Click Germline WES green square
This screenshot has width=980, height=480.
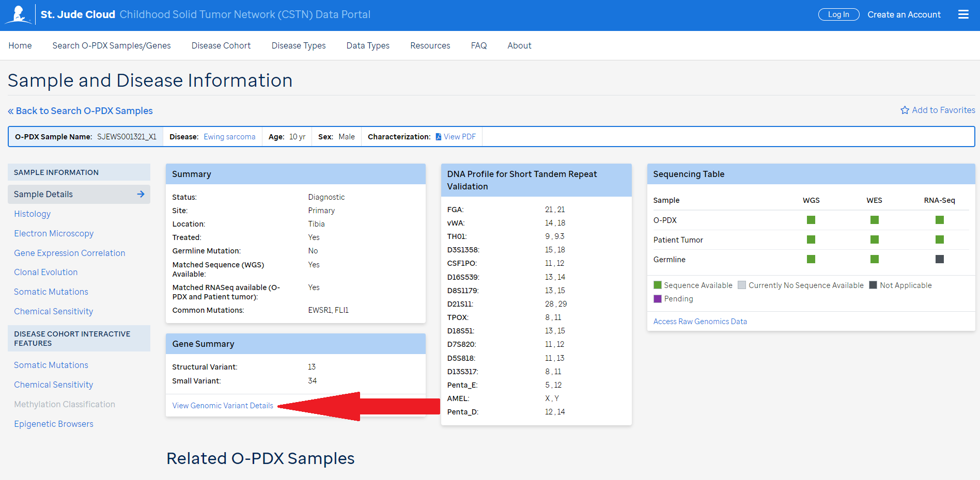[x=875, y=259]
